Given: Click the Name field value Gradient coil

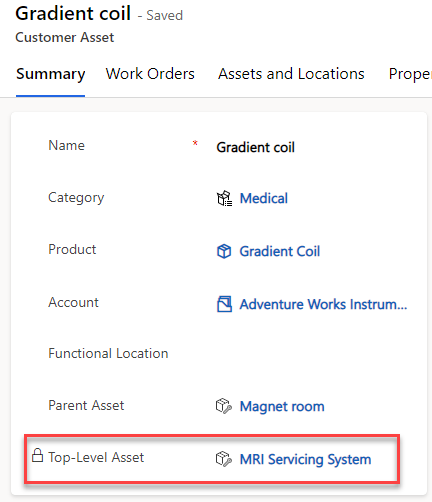Looking at the screenshot, I should pyautogui.click(x=256, y=147).
